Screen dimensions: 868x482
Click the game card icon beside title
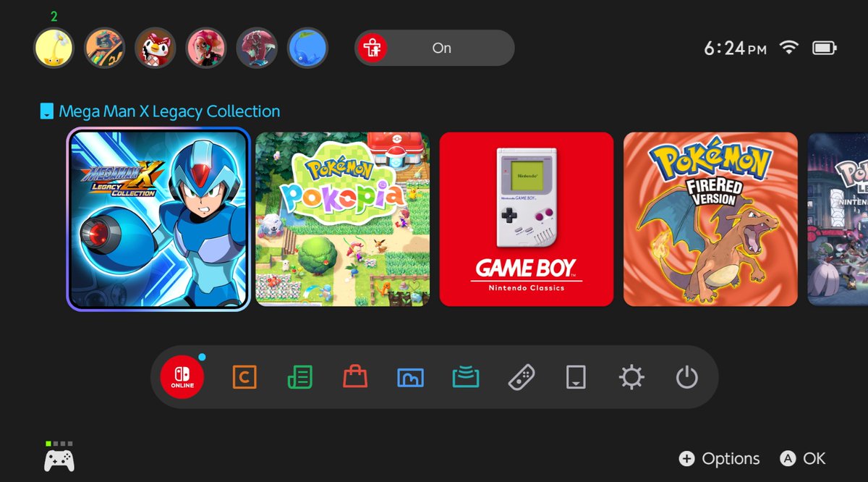pos(46,111)
